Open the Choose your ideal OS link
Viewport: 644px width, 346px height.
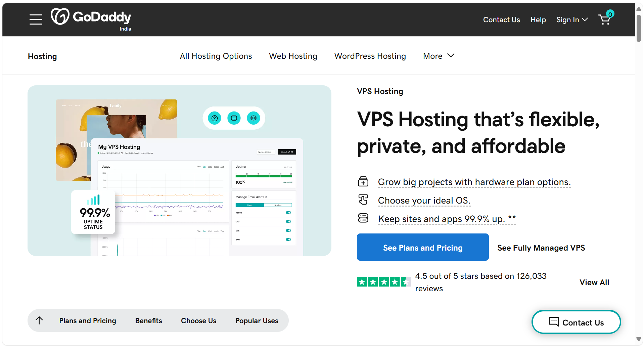tap(424, 200)
